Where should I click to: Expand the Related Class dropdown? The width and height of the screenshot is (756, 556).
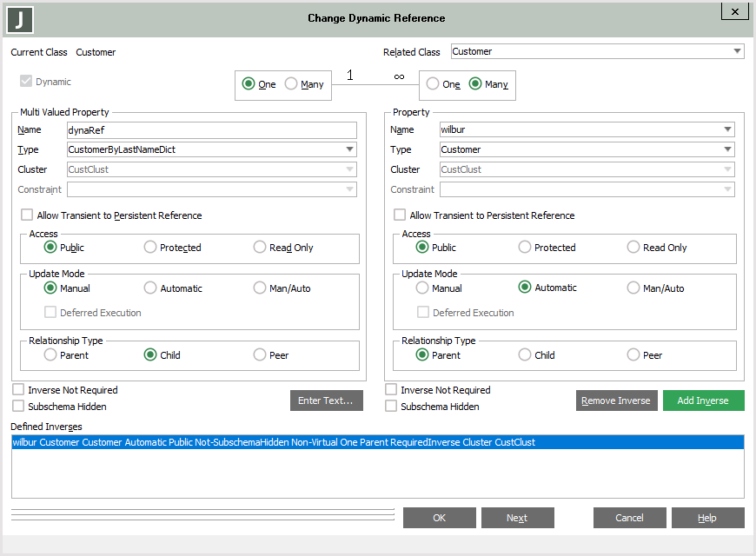pos(736,52)
